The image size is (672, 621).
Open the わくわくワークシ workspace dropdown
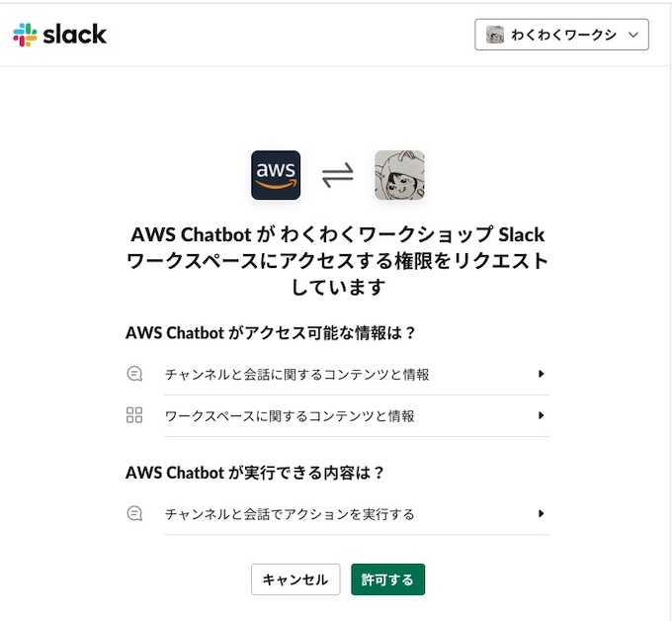pos(562,36)
